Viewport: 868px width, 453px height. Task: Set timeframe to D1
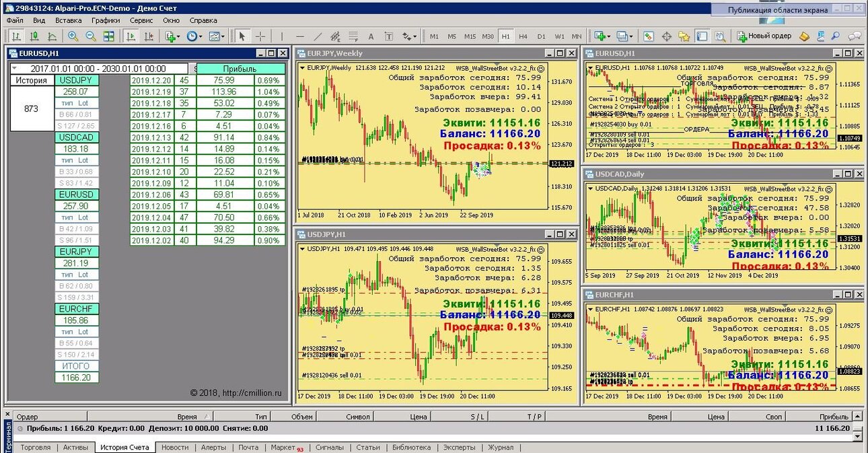point(541,36)
